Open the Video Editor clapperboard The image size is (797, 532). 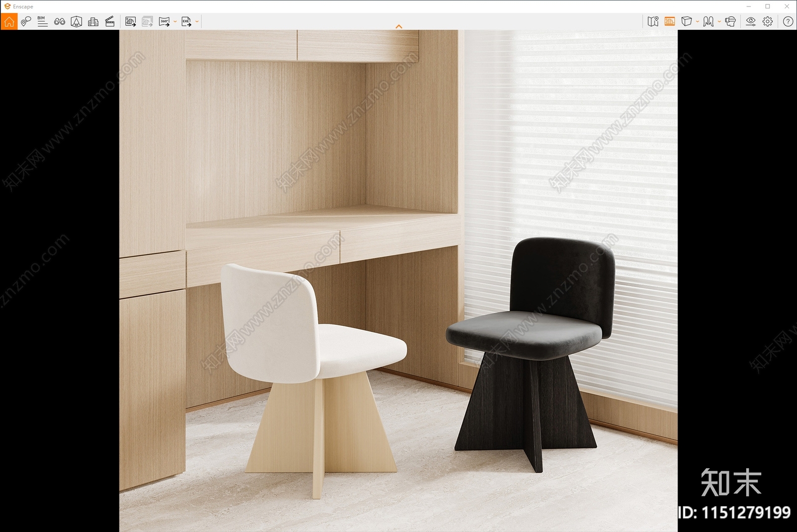coord(110,21)
